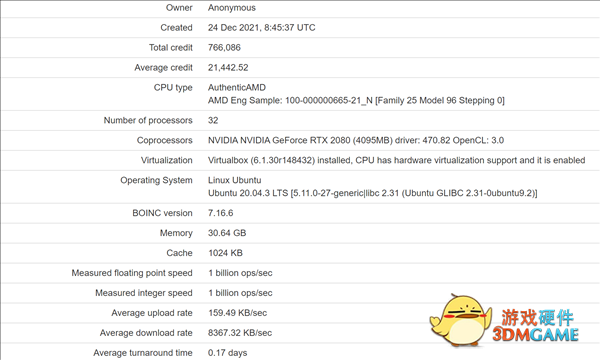Click the Average turnaround time 0.17 days
The width and height of the screenshot is (600, 360).
(228, 352)
